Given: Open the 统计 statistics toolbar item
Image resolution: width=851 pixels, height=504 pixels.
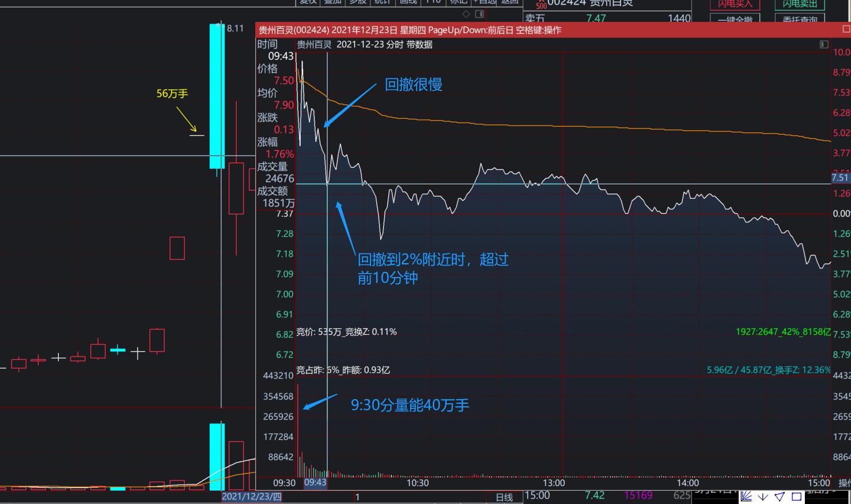Looking at the screenshot, I should [x=383, y=2].
